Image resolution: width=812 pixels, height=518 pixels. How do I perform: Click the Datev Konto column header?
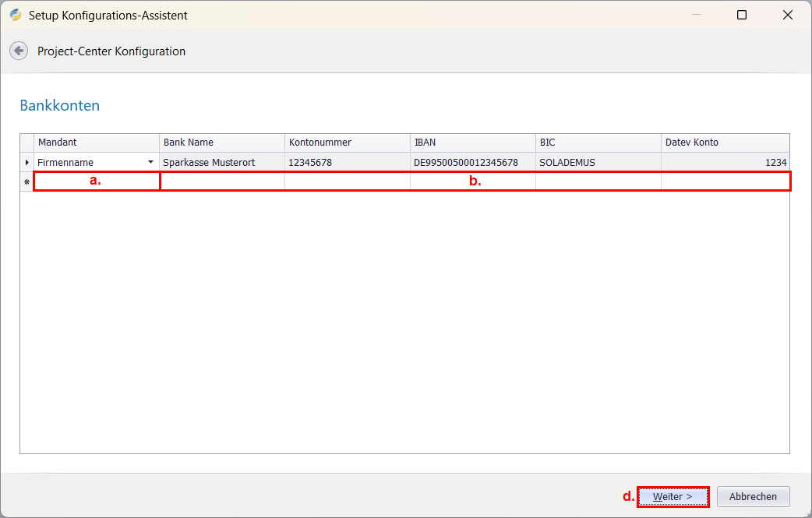725,143
